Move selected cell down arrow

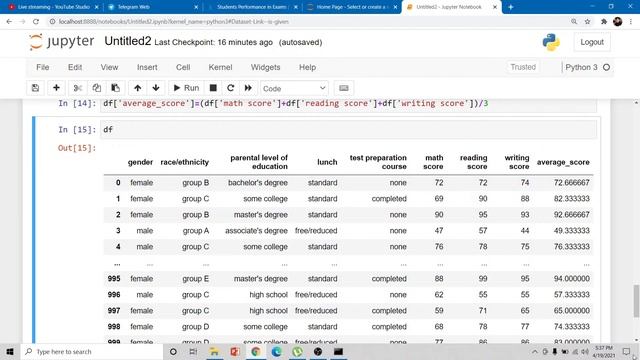click(156, 88)
